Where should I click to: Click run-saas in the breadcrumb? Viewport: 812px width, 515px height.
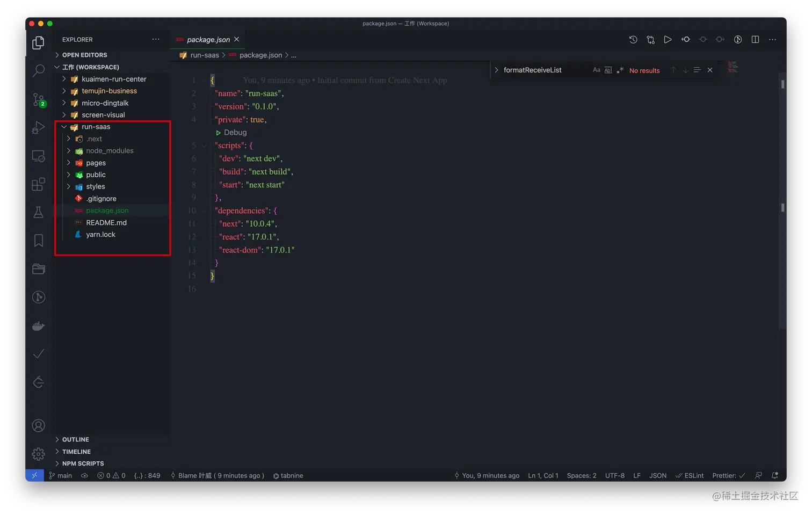pyautogui.click(x=205, y=55)
